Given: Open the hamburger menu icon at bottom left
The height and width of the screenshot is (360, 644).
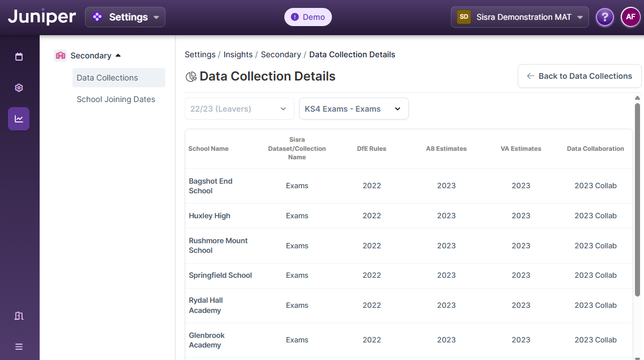Looking at the screenshot, I should tap(19, 347).
